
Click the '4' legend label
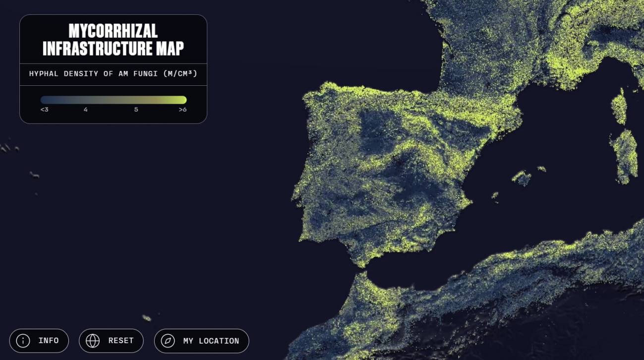[x=86, y=110]
